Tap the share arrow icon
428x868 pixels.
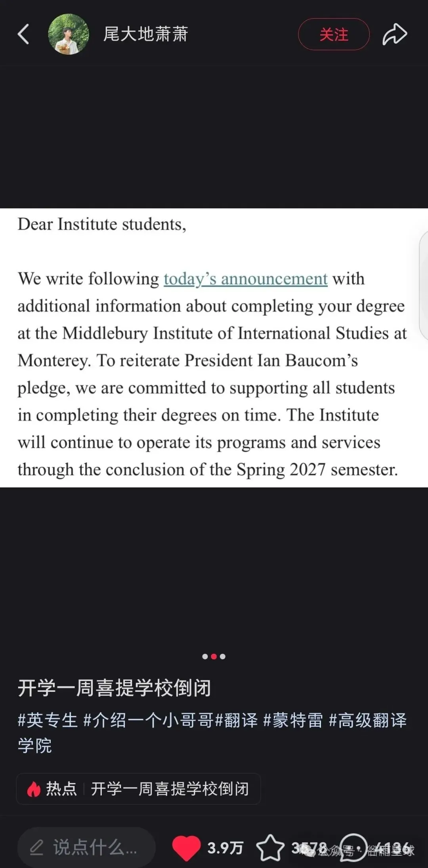coord(395,34)
